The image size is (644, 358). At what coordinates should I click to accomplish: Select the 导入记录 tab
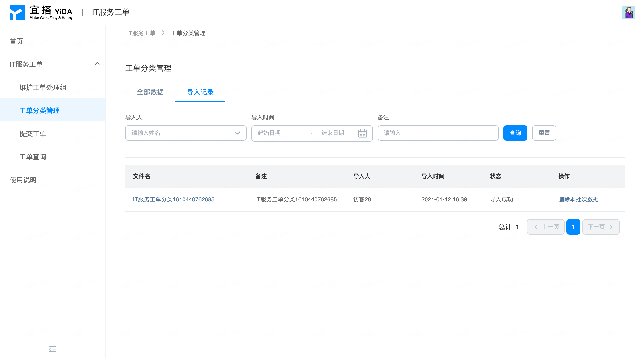(x=200, y=92)
